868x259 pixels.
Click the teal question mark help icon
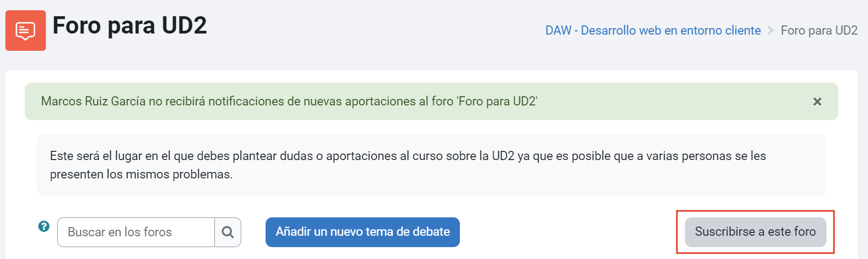[44, 226]
